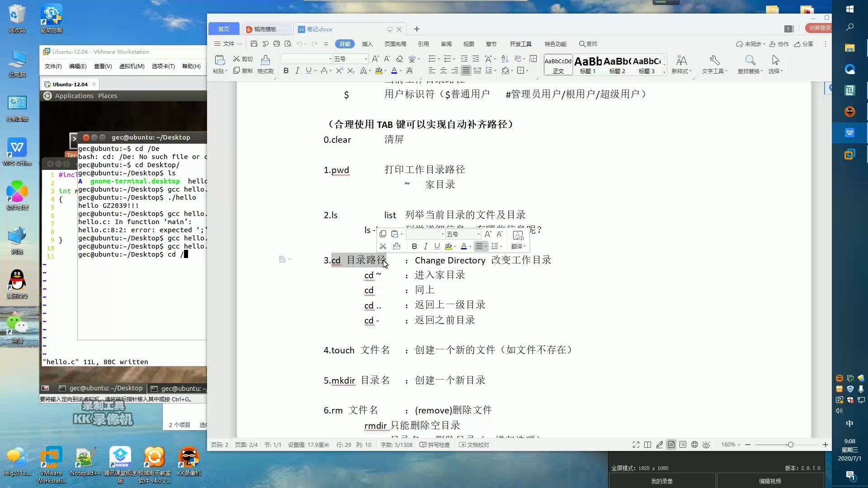This screenshot has width=868, height=488.
Task: Select the Format Painter (格式刷) tool
Action: click(x=266, y=65)
